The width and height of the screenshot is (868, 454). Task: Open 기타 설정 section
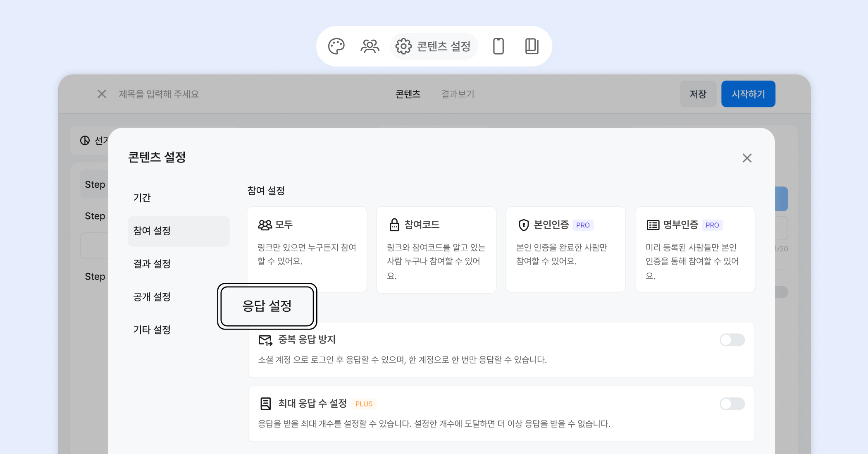pyautogui.click(x=152, y=330)
